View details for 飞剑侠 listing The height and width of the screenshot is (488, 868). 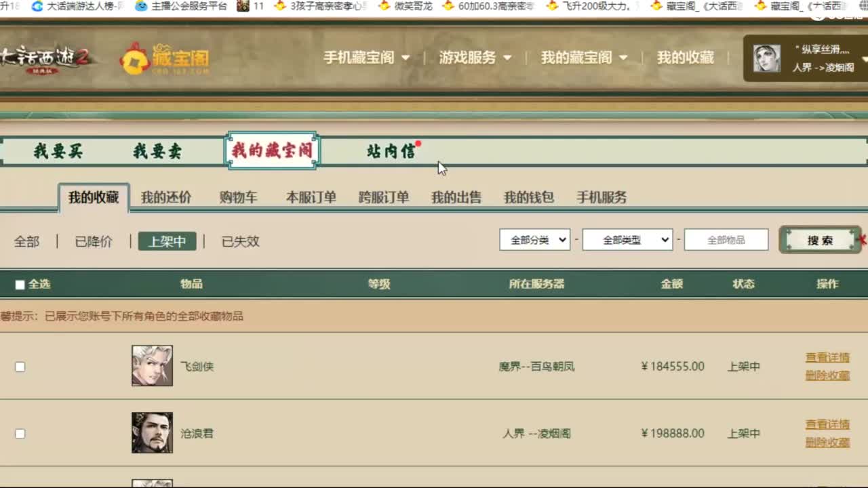click(827, 357)
